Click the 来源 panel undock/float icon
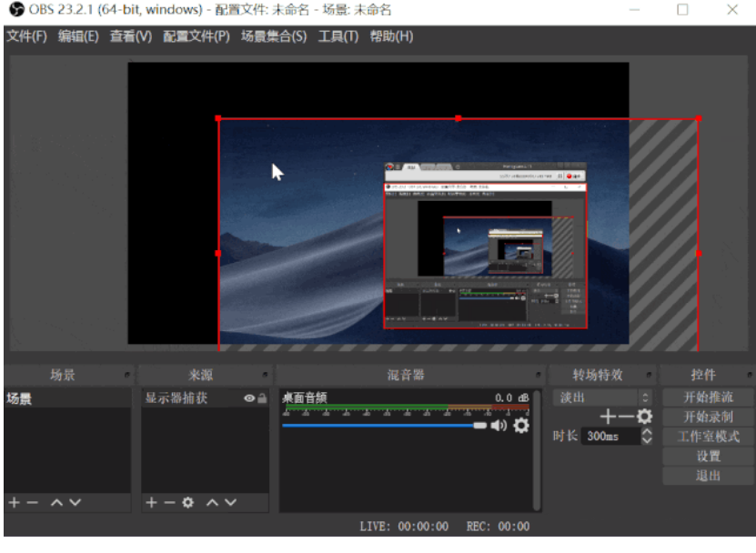 click(x=265, y=376)
